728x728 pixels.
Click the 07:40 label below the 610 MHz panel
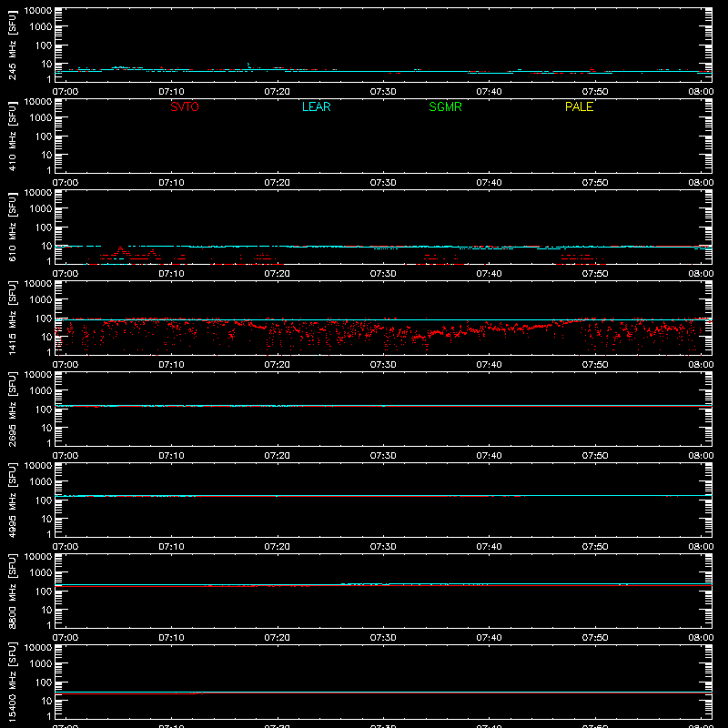click(x=489, y=274)
